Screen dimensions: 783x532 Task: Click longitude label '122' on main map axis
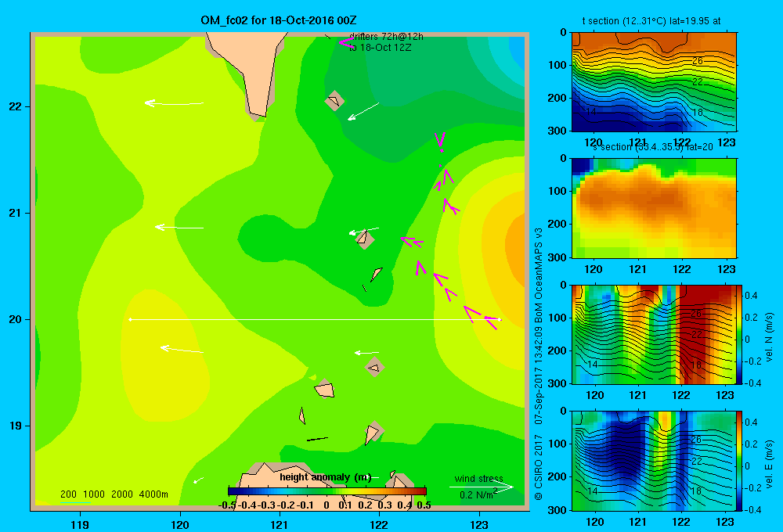click(379, 524)
